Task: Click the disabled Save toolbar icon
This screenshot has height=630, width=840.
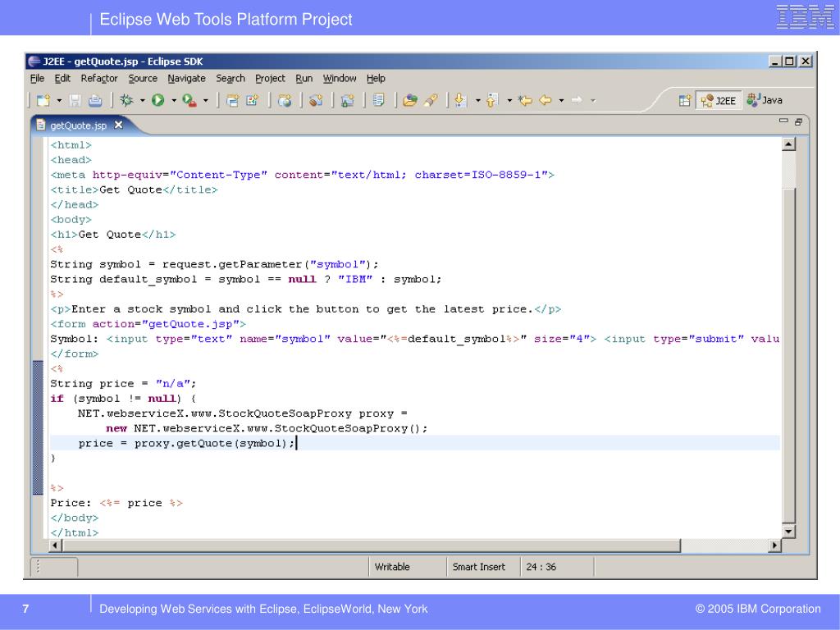Action: click(75, 100)
